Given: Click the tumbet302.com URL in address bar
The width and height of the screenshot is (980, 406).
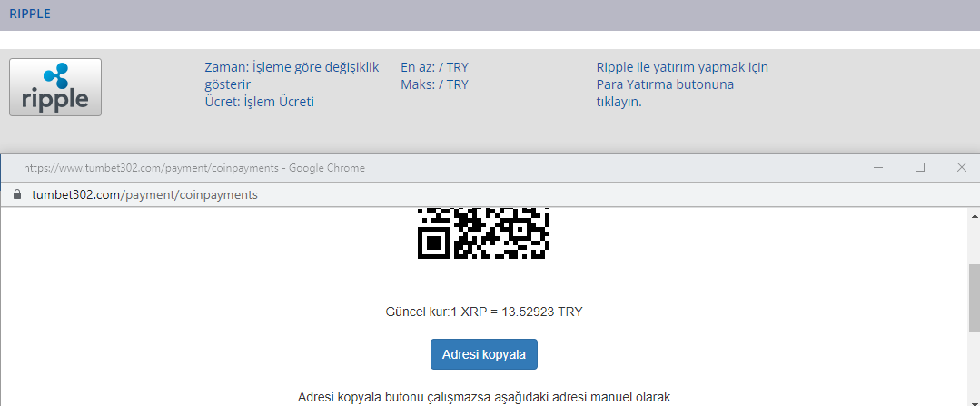Looking at the screenshot, I should coord(144,195).
